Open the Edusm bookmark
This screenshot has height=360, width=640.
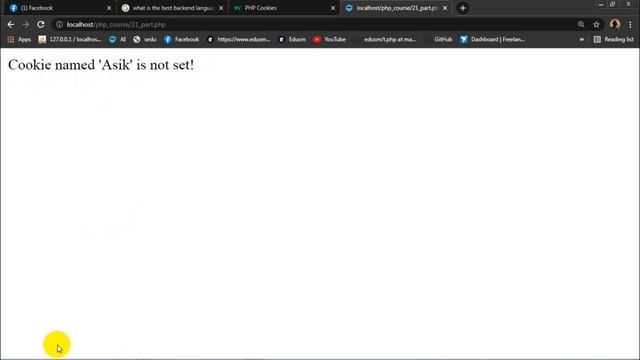tap(292, 40)
